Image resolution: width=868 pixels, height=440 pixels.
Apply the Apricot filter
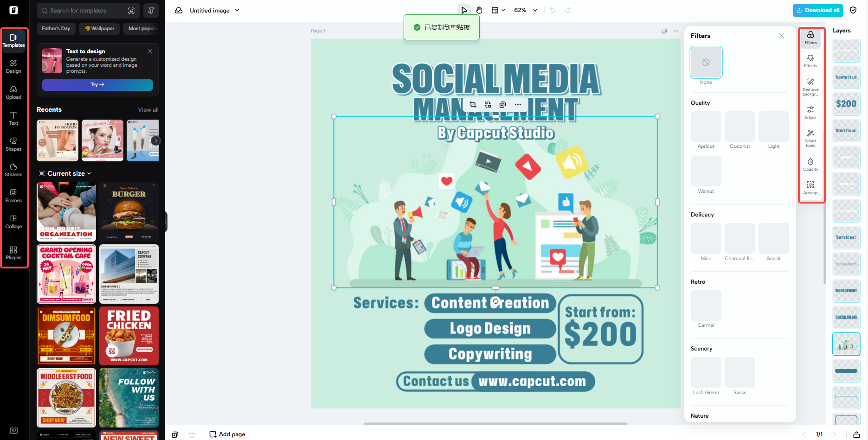(706, 127)
